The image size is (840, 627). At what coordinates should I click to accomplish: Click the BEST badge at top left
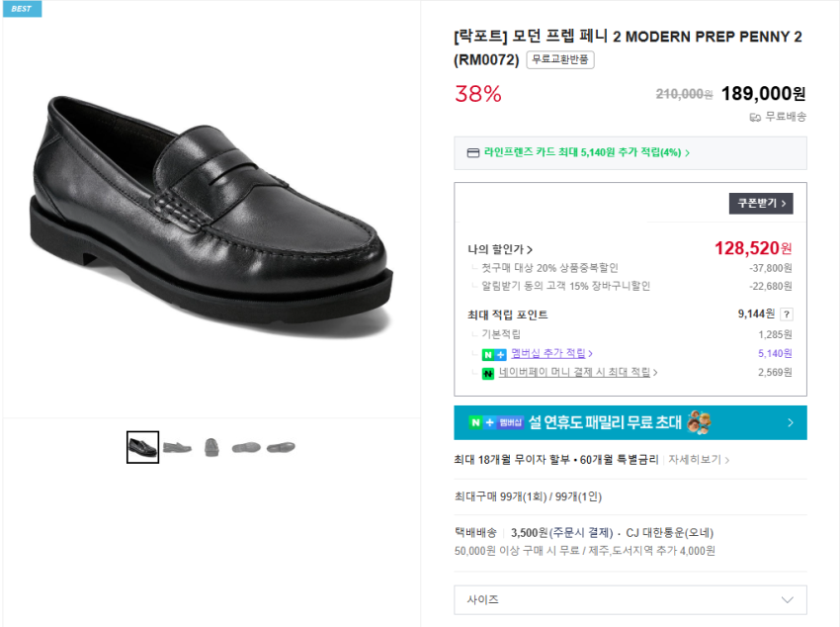(21, 10)
